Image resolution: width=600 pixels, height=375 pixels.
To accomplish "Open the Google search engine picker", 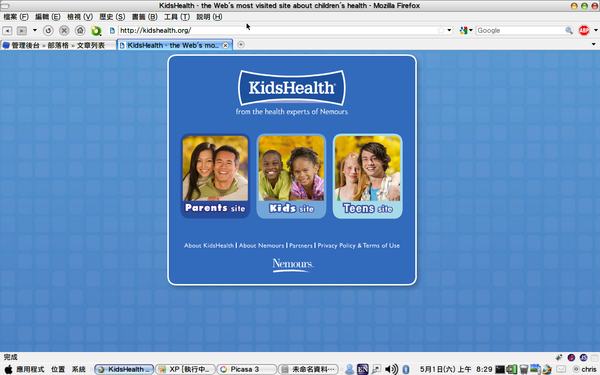I will pyautogui.click(x=466, y=30).
